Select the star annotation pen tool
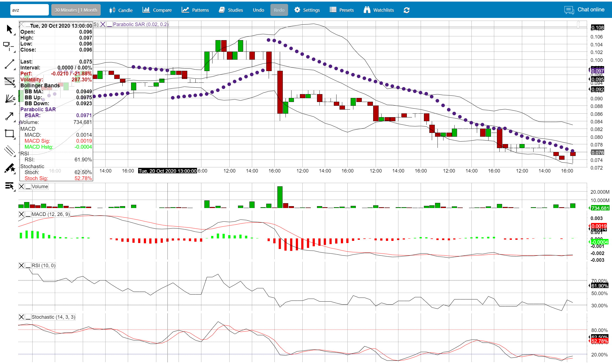Viewport: 612px width, 364px height. 9,168
